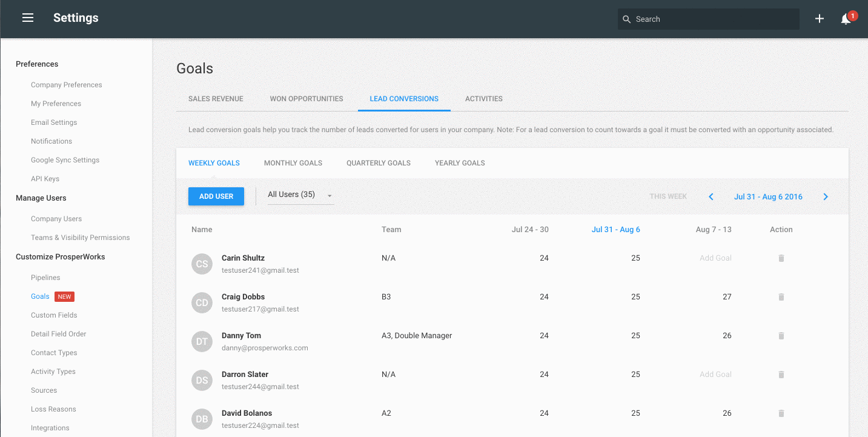
Task: Open All Users (35) filter dropdown
Action: coord(300,195)
